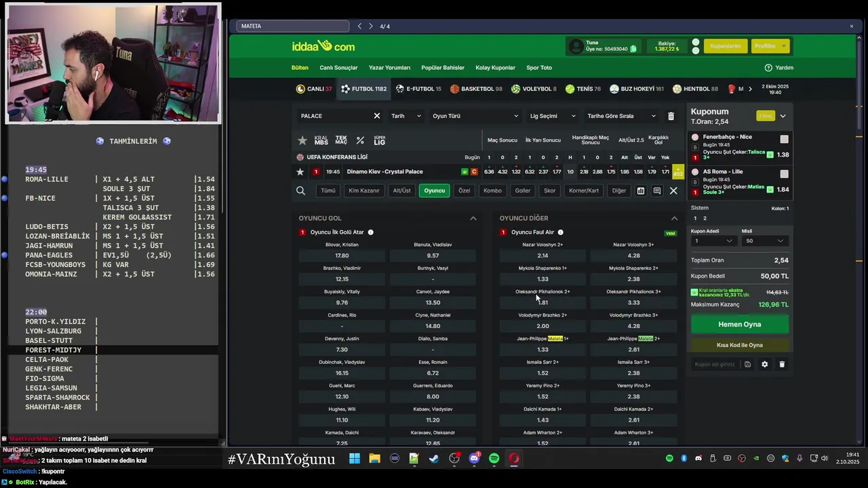Screen dimensions: 868x488
Task: Select system option 1
Action: click(x=695, y=218)
